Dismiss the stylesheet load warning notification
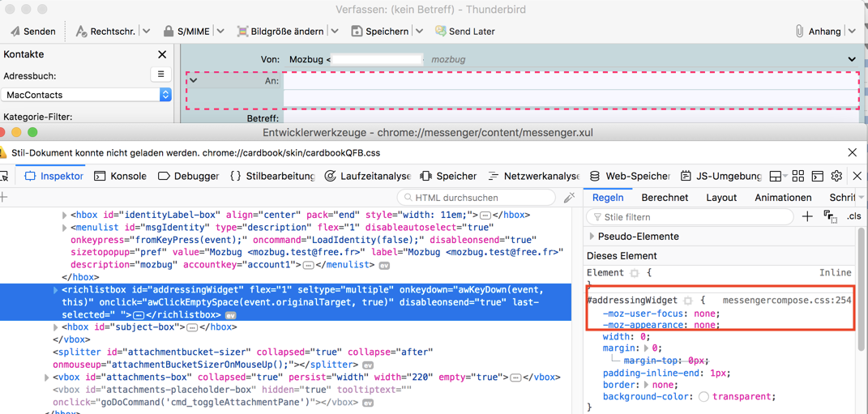This screenshot has height=414, width=868. point(852,152)
